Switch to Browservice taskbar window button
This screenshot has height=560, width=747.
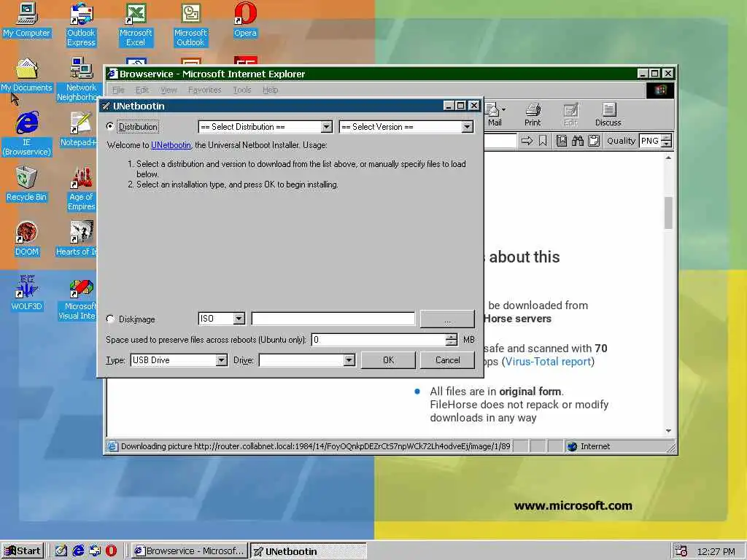pos(190,551)
